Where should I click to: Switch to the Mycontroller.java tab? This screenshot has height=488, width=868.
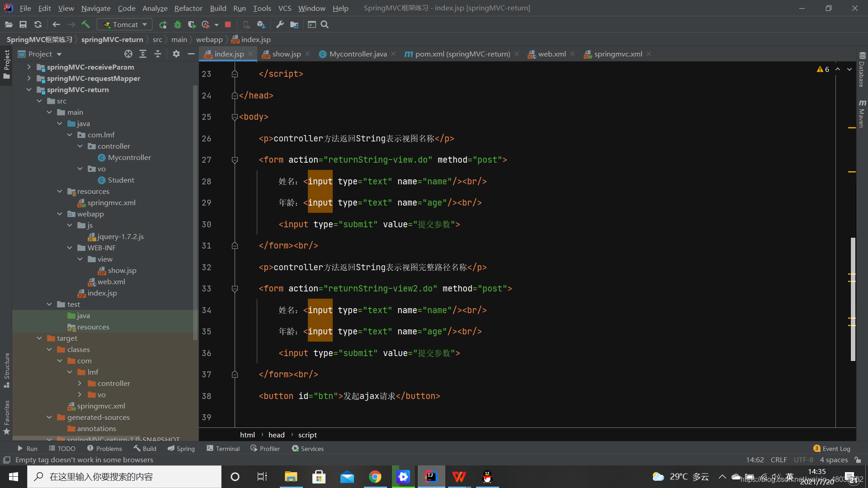pos(358,54)
